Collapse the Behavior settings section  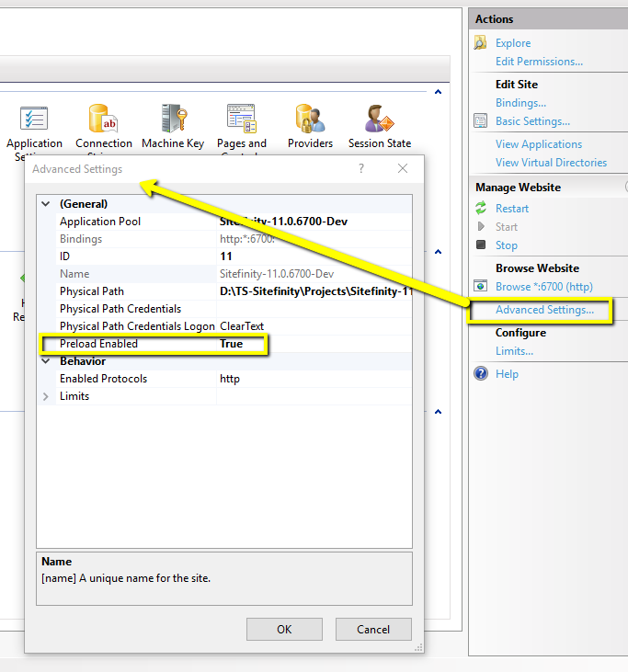46,361
